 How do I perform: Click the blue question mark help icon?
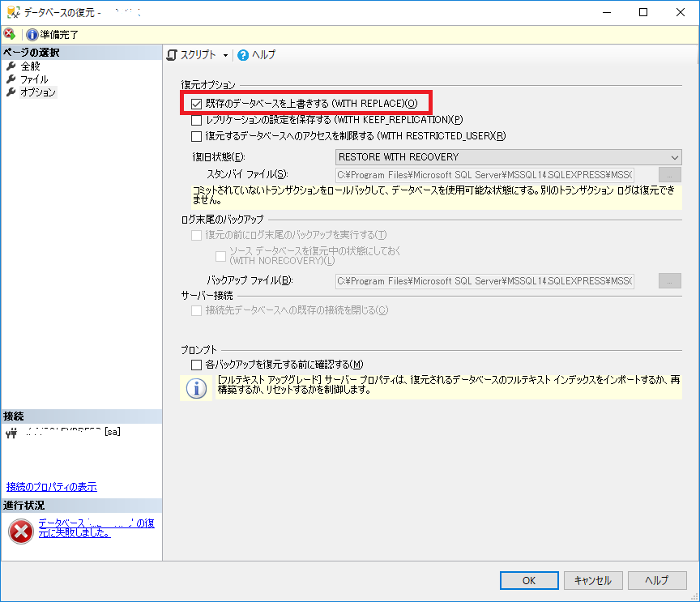(x=243, y=55)
